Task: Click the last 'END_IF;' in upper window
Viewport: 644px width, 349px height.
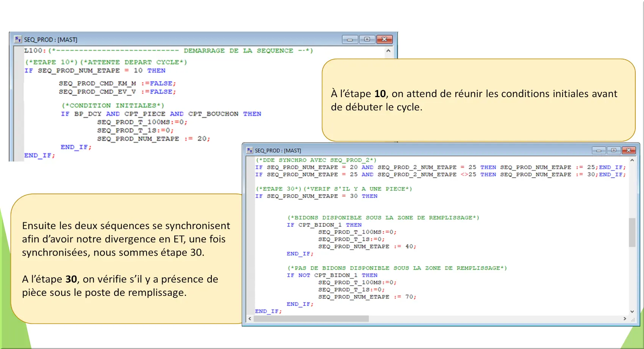Action: pyautogui.click(x=39, y=156)
